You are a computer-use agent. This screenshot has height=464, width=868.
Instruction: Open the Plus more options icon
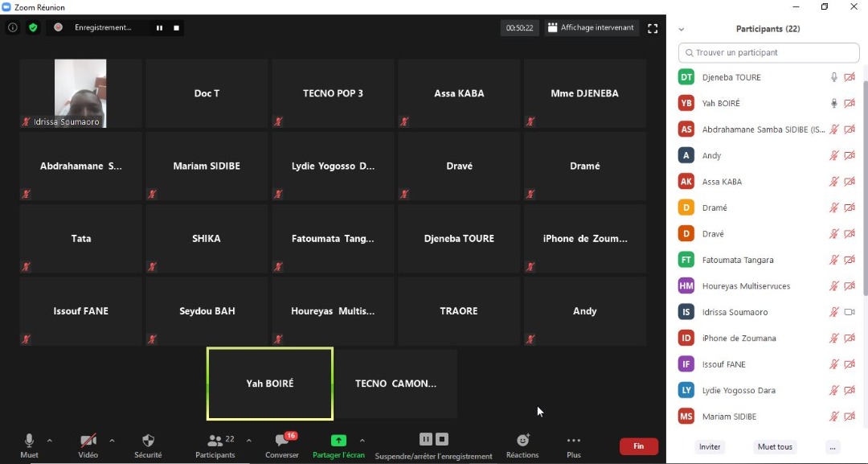573,441
